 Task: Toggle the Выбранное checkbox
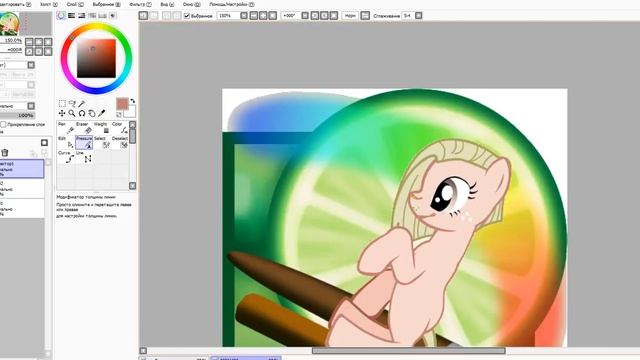[187, 16]
